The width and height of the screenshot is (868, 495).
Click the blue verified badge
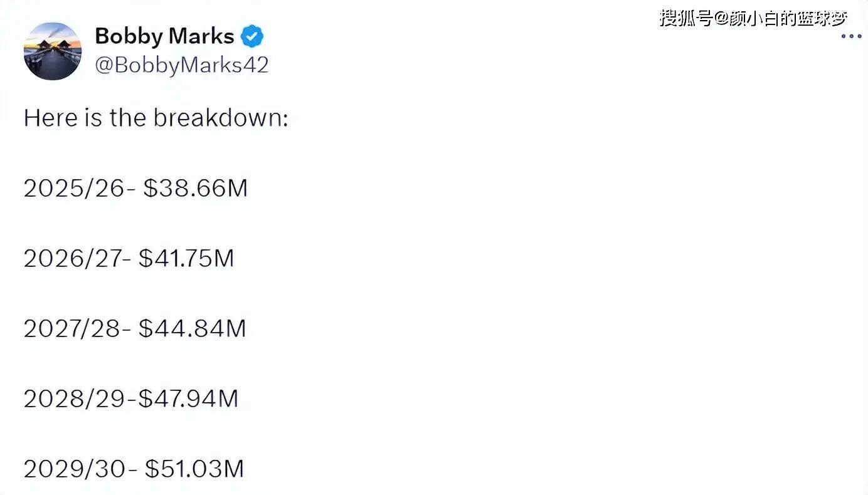coord(252,37)
